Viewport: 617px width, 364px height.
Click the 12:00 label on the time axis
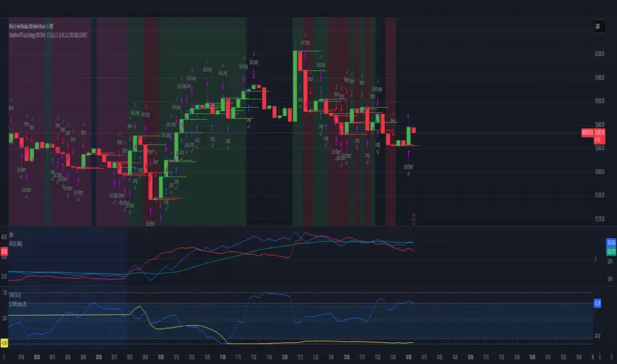285,357
